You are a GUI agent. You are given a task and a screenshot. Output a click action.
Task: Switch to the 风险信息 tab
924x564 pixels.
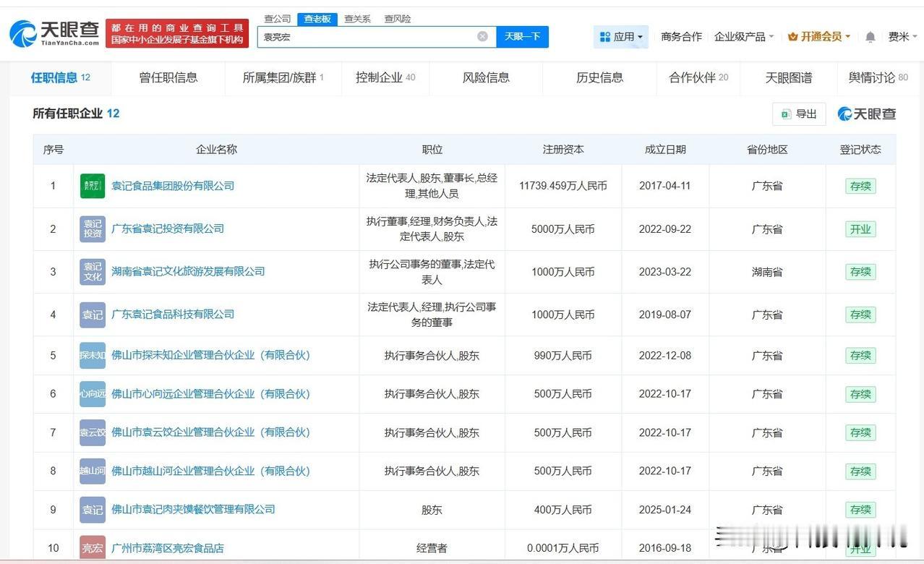(486, 77)
